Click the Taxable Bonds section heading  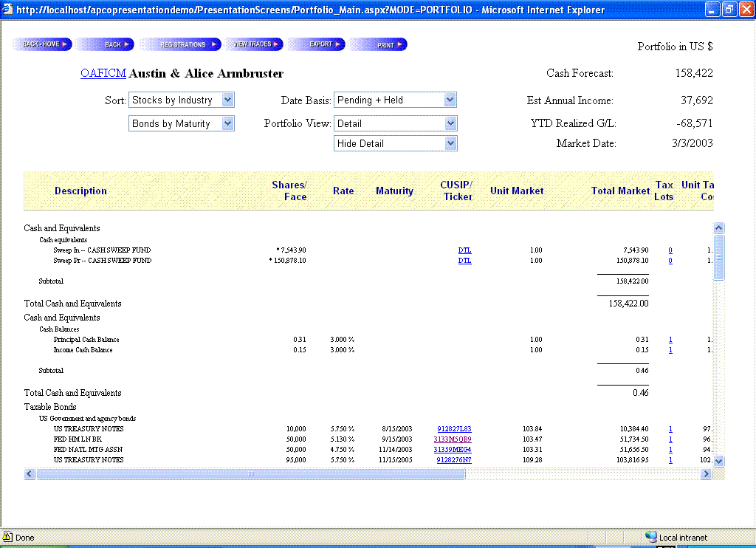click(x=50, y=407)
